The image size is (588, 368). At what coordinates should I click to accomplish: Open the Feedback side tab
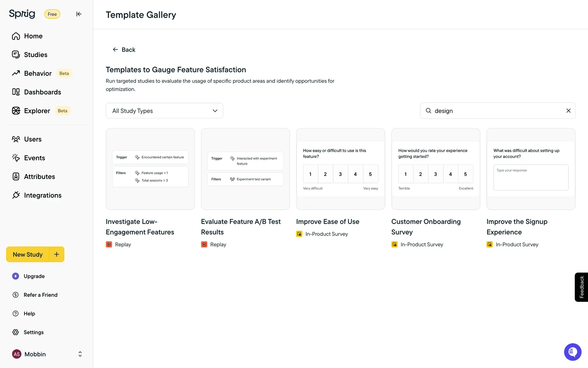(x=581, y=287)
